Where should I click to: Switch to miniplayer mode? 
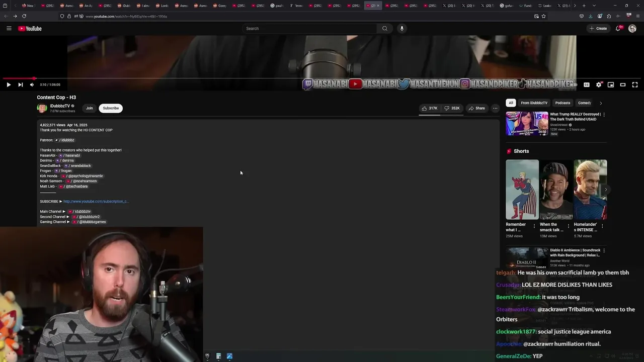[611, 85]
